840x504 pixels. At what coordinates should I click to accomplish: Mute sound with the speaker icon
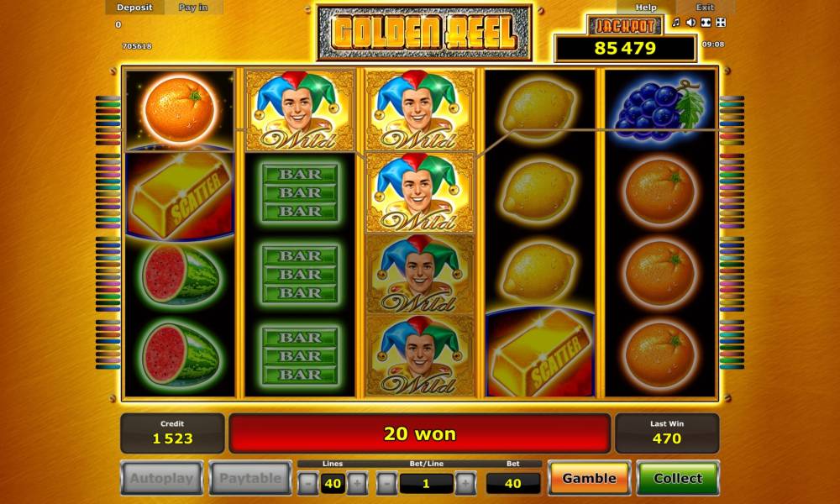tap(691, 23)
